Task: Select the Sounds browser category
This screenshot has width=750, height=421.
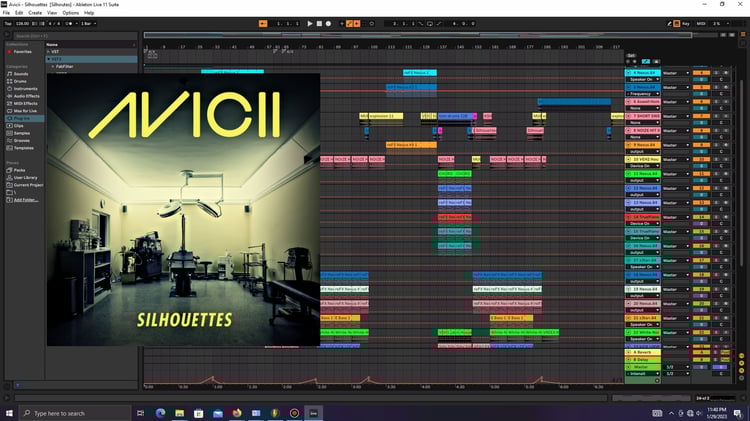Action: point(21,74)
